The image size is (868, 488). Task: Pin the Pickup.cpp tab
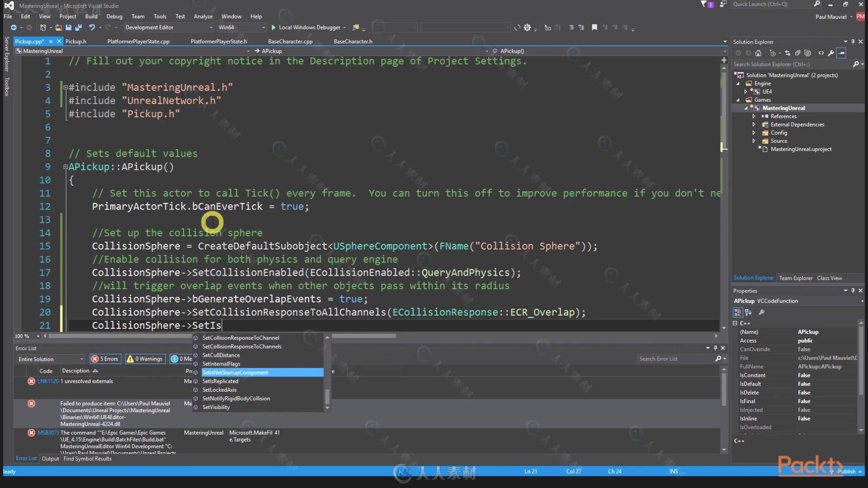[51, 41]
